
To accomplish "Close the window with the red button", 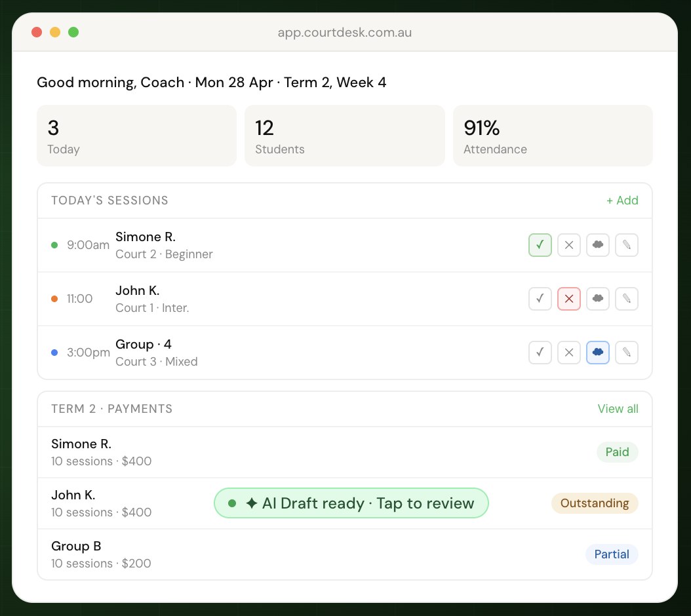I will click(37, 32).
